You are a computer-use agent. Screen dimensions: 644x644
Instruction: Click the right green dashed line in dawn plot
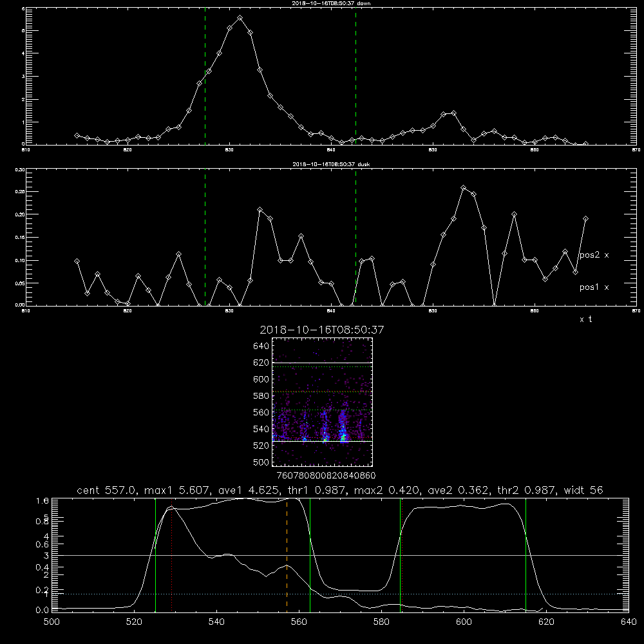[x=355, y=76]
